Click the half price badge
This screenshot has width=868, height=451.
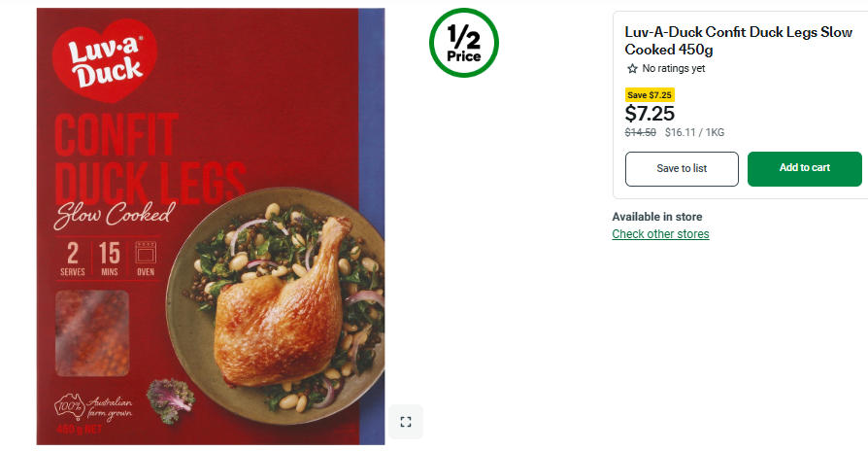click(x=464, y=43)
